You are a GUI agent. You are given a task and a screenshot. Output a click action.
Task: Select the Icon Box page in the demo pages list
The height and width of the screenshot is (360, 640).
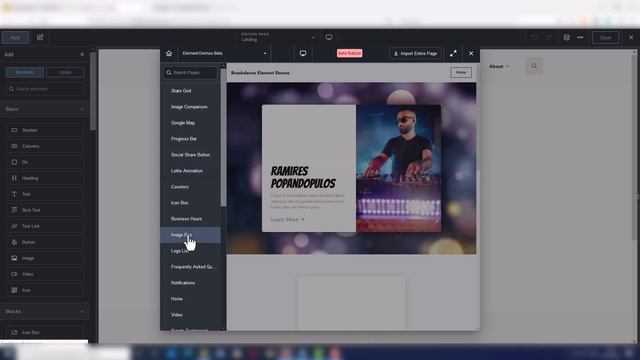190,203
